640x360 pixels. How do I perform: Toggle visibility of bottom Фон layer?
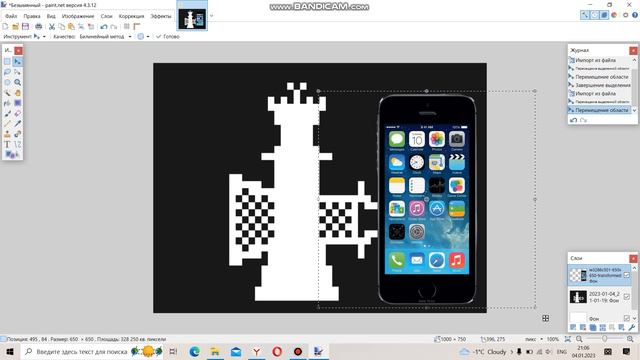pyautogui.click(x=627, y=318)
